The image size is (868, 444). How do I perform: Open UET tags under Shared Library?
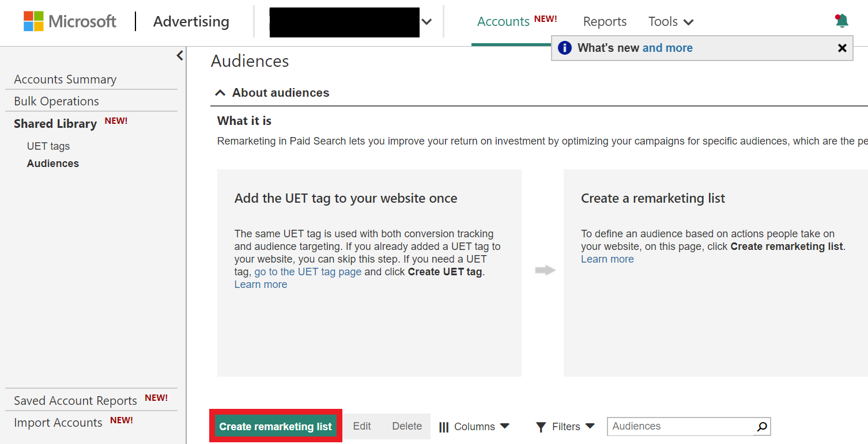pyautogui.click(x=48, y=146)
